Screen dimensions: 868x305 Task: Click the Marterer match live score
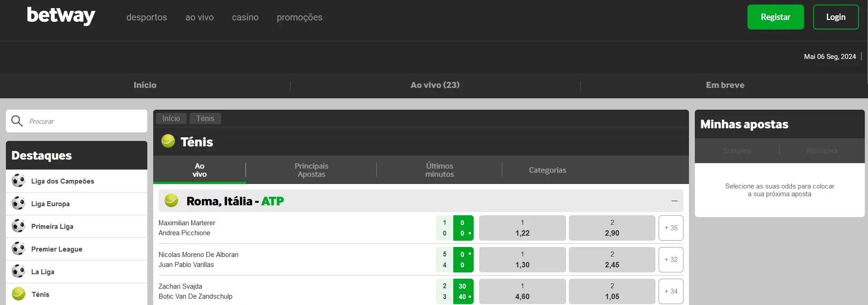coord(455,228)
